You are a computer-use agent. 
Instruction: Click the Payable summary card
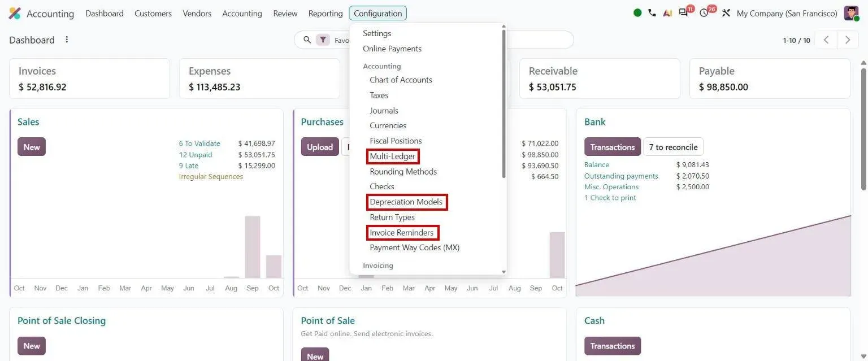point(770,79)
